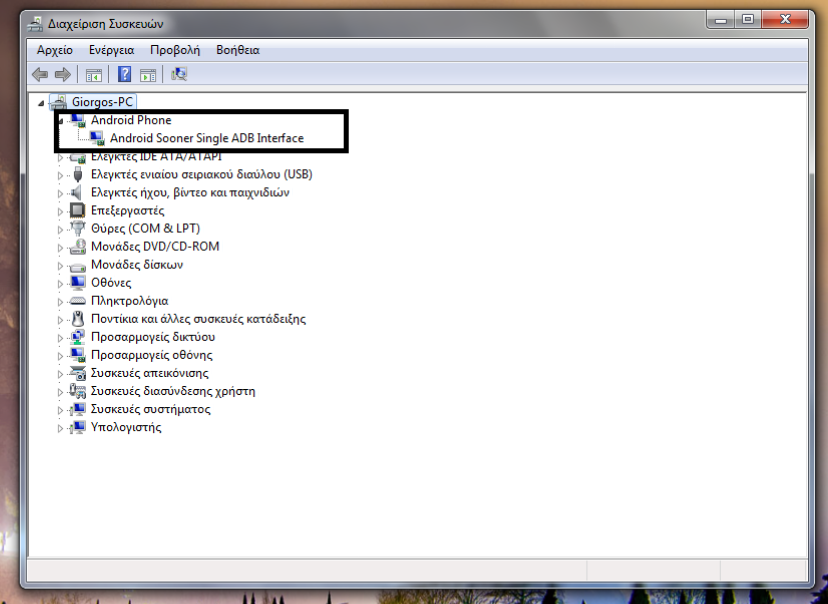Image resolution: width=828 pixels, height=604 pixels.
Task: Select the Μονάδες δίσκων label
Action: [137, 265]
